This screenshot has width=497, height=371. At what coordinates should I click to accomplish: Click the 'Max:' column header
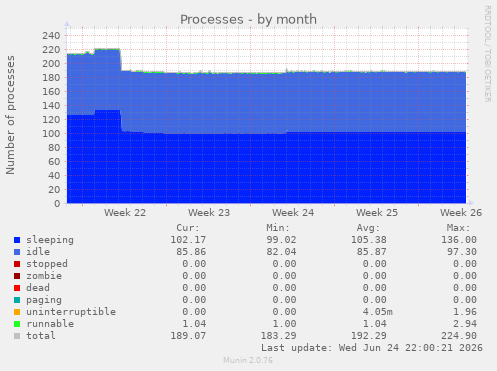(458, 228)
